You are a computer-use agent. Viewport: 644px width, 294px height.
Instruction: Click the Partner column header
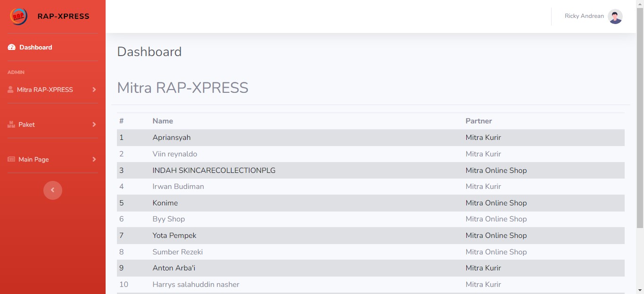(x=479, y=121)
